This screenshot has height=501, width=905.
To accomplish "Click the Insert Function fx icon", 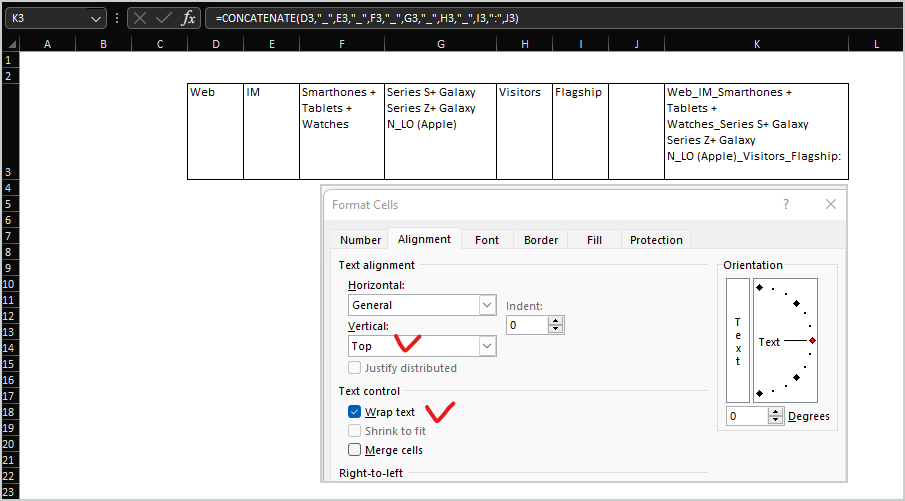I will click(188, 18).
